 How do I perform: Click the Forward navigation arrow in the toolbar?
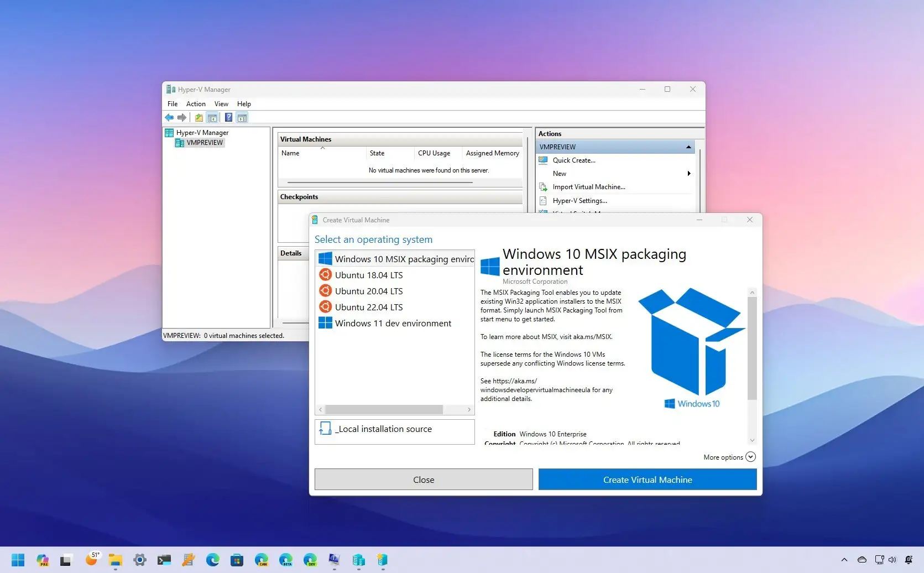coord(182,117)
